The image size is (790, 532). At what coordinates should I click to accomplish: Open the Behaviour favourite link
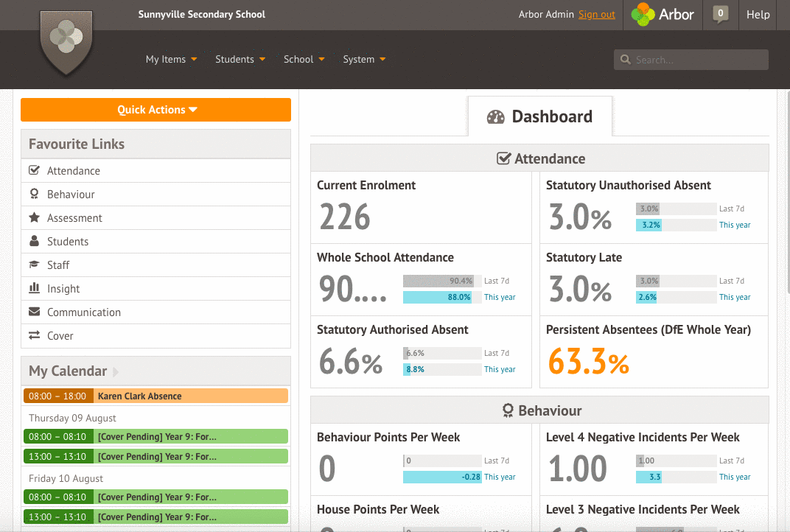click(x=155, y=195)
